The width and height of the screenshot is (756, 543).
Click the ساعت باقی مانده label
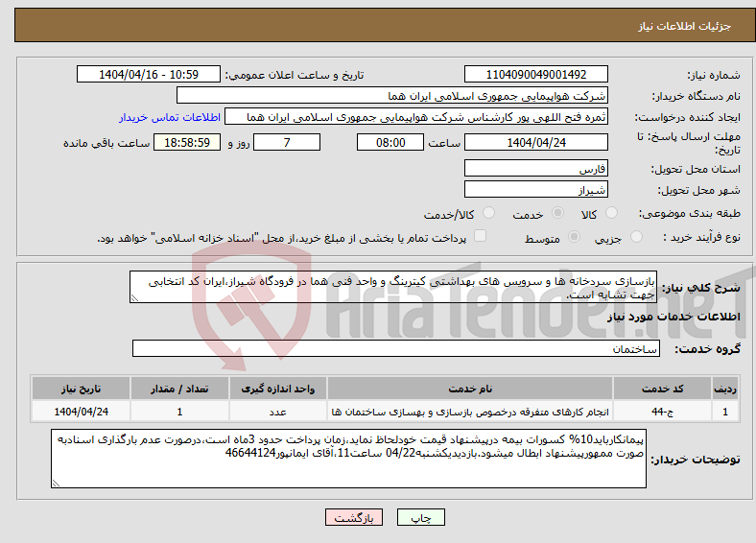tap(106, 143)
